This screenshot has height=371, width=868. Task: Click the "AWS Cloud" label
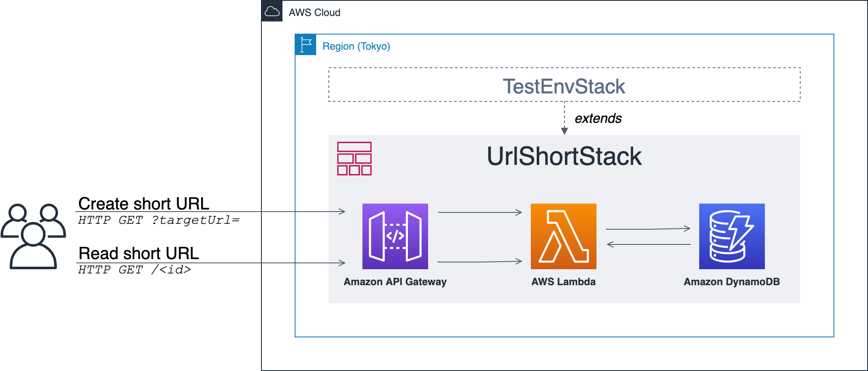314,13
